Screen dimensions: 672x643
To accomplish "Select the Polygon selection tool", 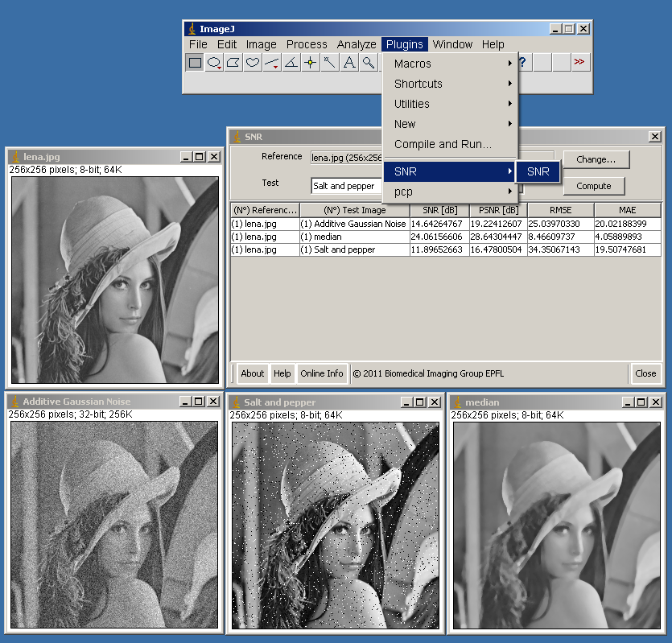I will click(x=233, y=63).
